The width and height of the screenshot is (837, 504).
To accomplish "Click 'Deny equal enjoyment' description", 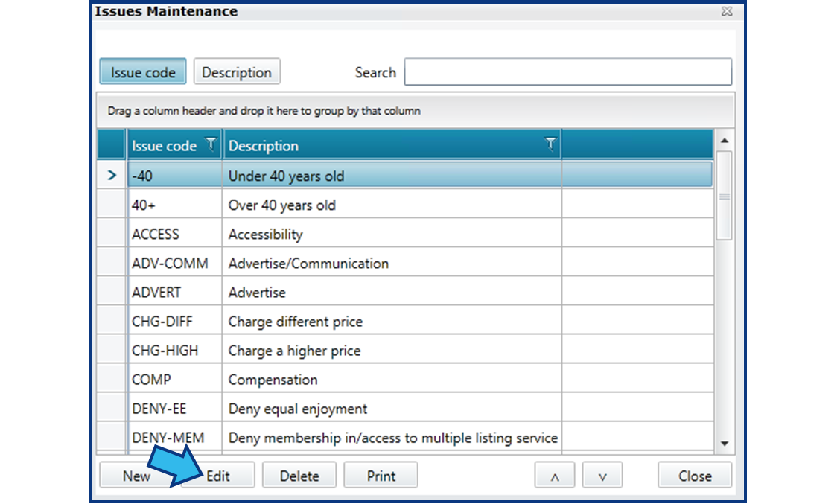I will (x=392, y=409).
